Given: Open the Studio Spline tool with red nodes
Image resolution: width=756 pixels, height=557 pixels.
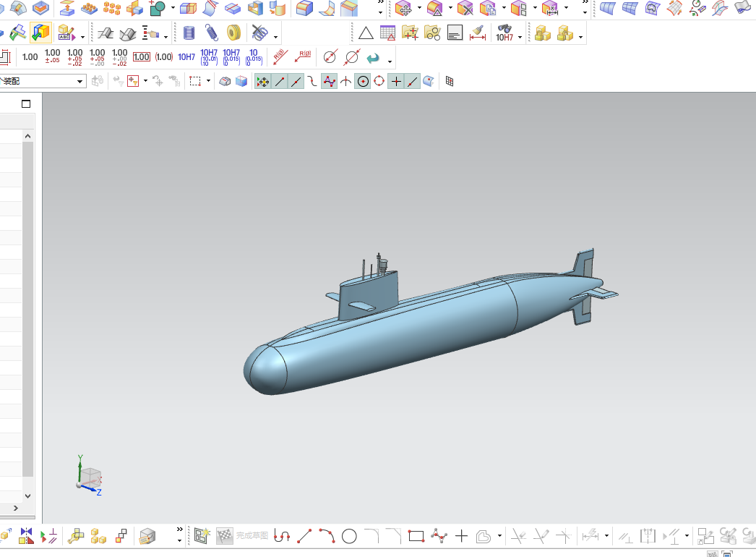Looking at the screenshot, I should [439, 536].
